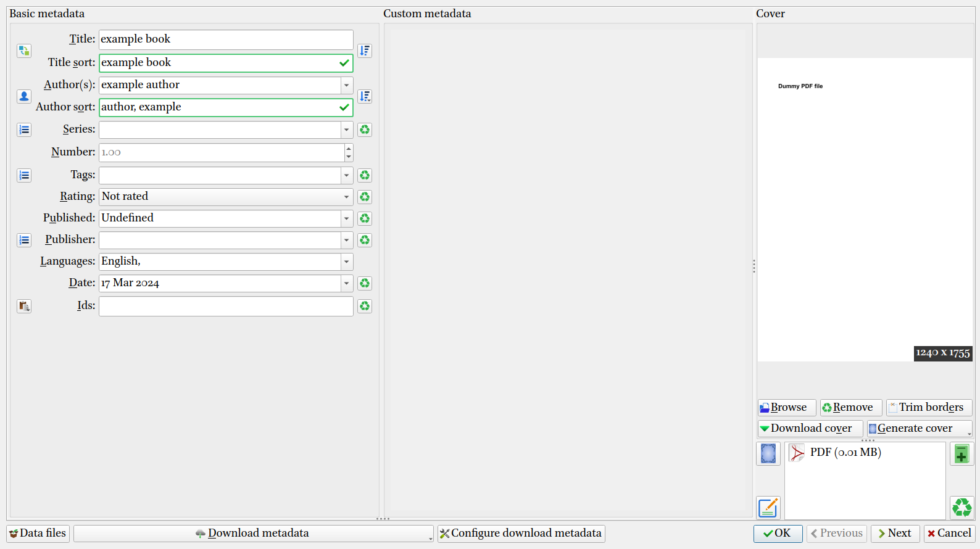This screenshot has width=980, height=549.
Task: Confirm changes with the OK button
Action: pos(778,534)
